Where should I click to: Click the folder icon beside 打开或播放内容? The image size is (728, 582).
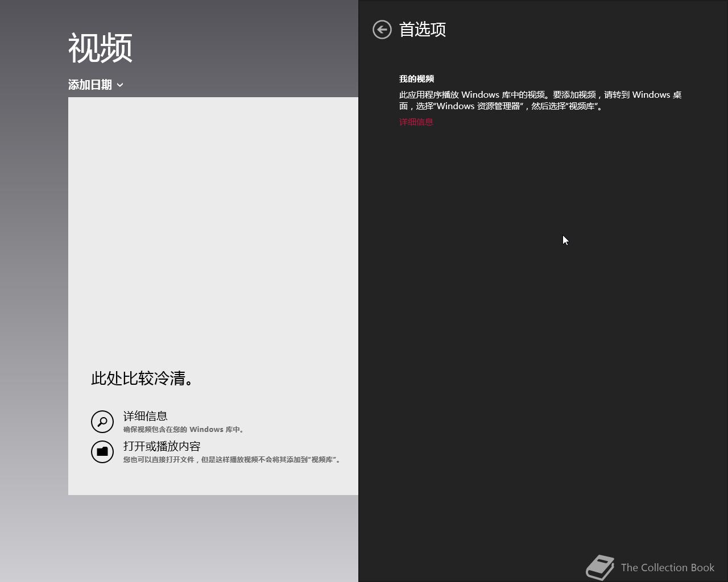(102, 452)
